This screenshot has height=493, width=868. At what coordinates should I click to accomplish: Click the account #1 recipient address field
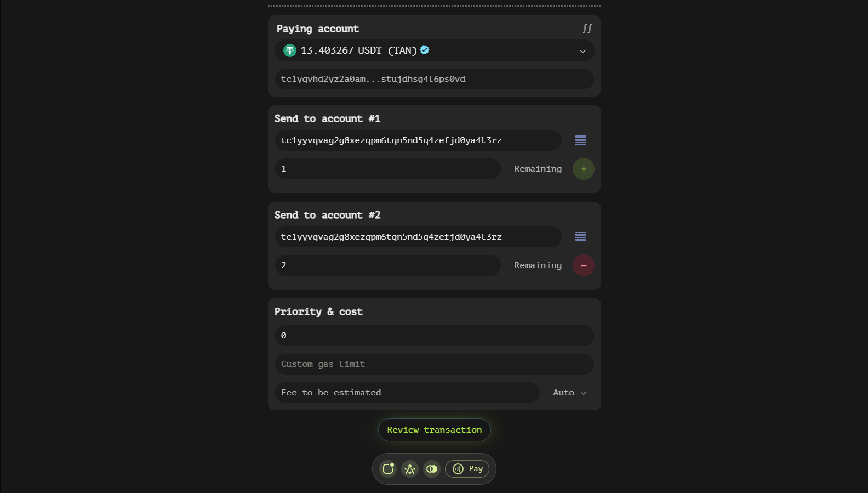point(418,140)
